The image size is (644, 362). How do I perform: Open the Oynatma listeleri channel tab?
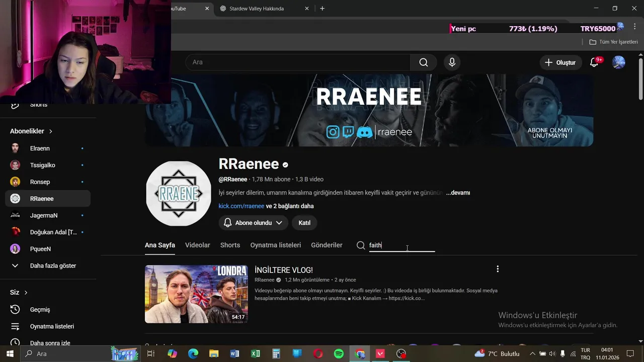(275, 245)
